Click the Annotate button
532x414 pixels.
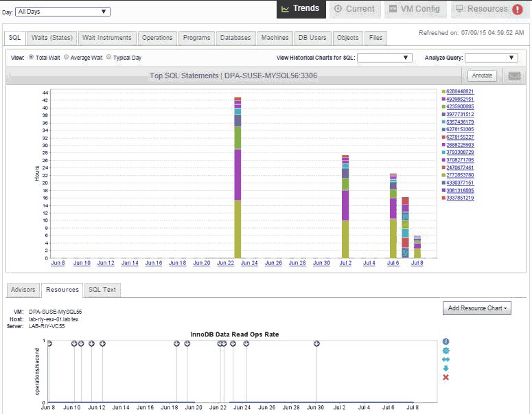pyautogui.click(x=482, y=76)
